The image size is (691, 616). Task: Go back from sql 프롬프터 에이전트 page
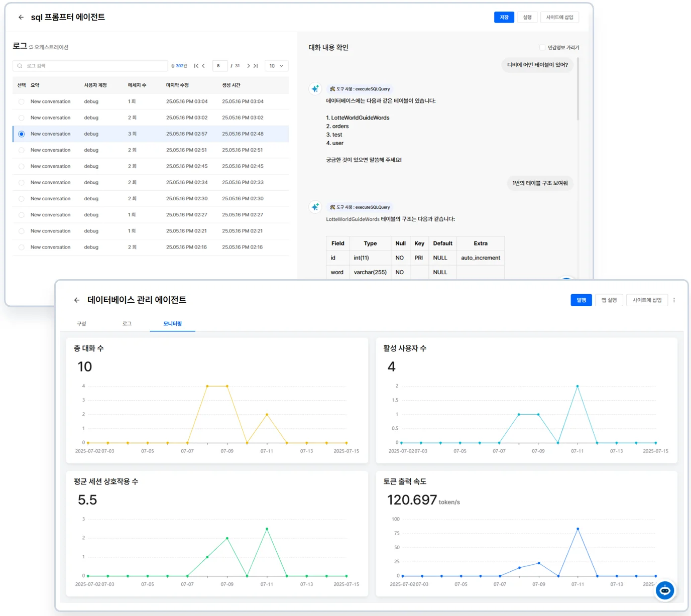coord(21,17)
